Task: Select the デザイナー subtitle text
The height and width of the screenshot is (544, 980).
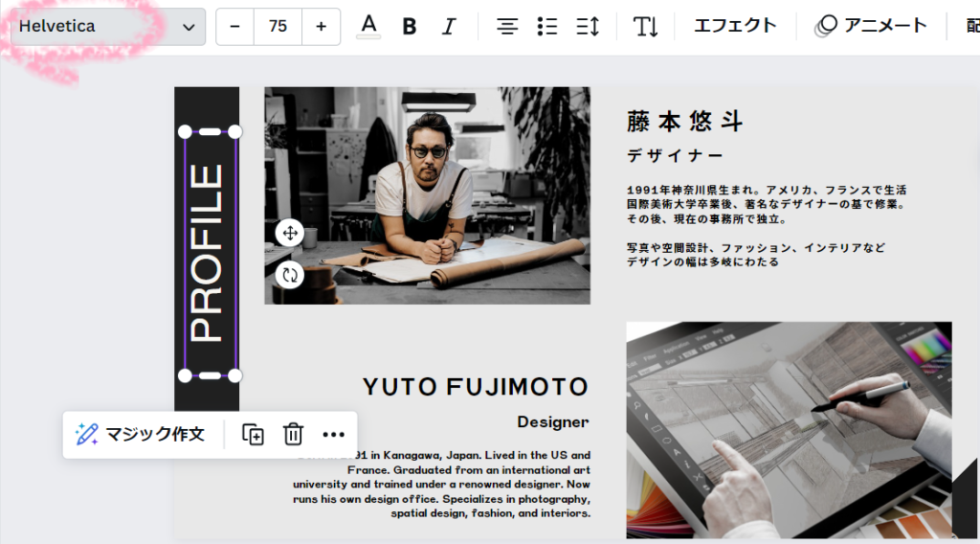Action: [x=675, y=156]
